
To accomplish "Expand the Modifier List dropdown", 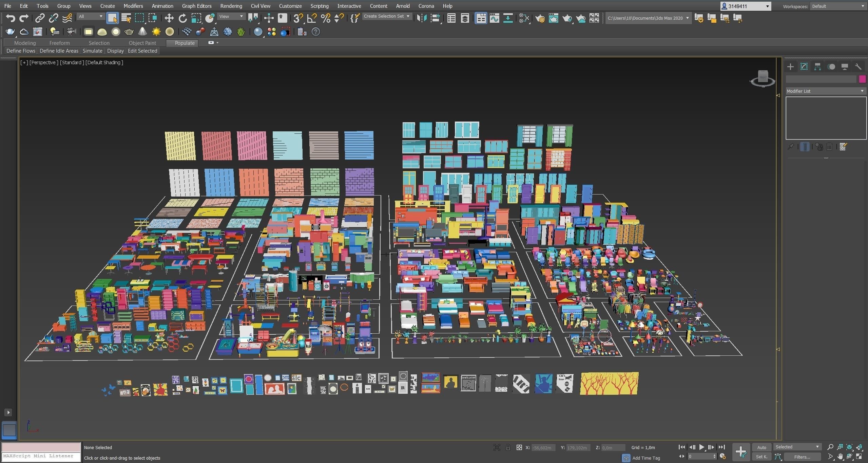I will point(826,91).
